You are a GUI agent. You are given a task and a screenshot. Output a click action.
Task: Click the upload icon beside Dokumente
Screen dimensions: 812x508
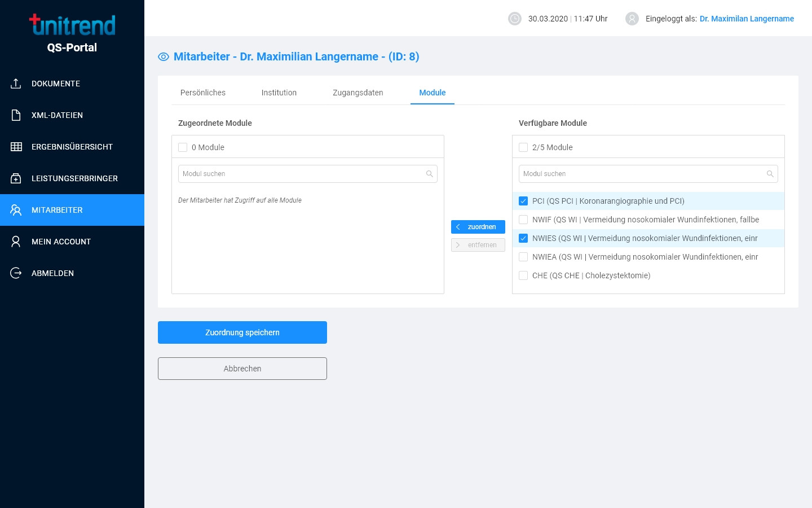click(x=16, y=84)
